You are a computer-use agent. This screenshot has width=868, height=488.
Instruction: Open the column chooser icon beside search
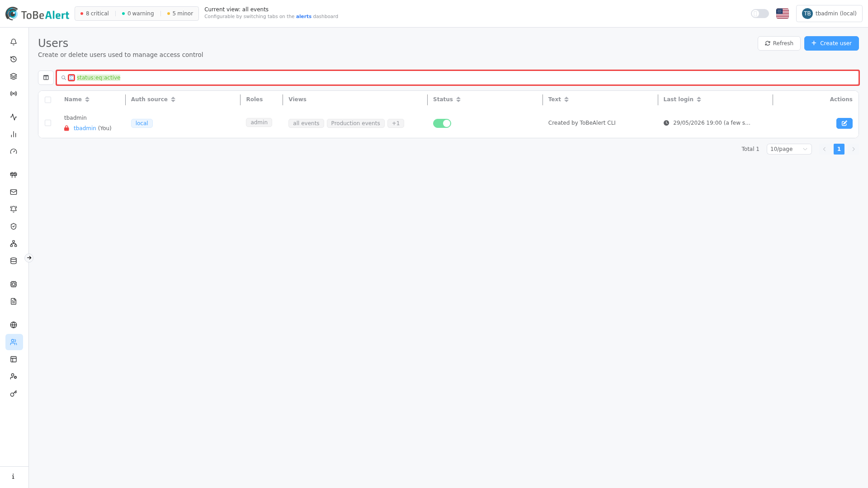click(46, 78)
